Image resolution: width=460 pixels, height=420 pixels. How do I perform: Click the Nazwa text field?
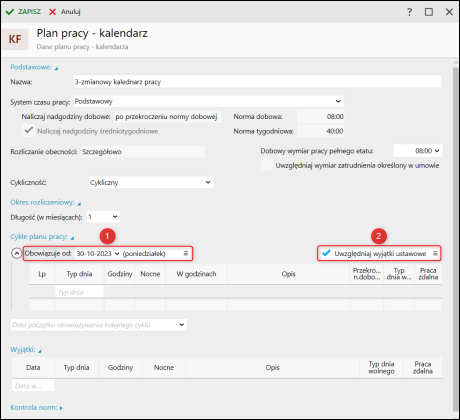258,82
